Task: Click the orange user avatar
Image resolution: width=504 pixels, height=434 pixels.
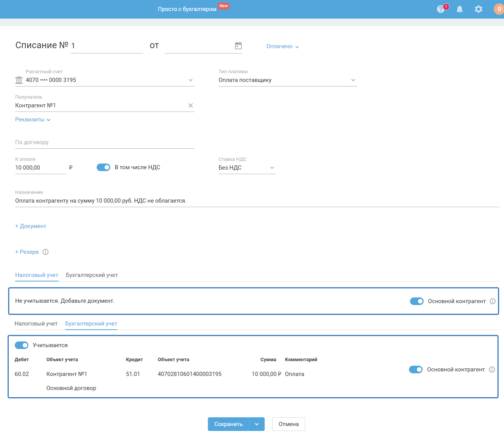Action: [499, 9]
